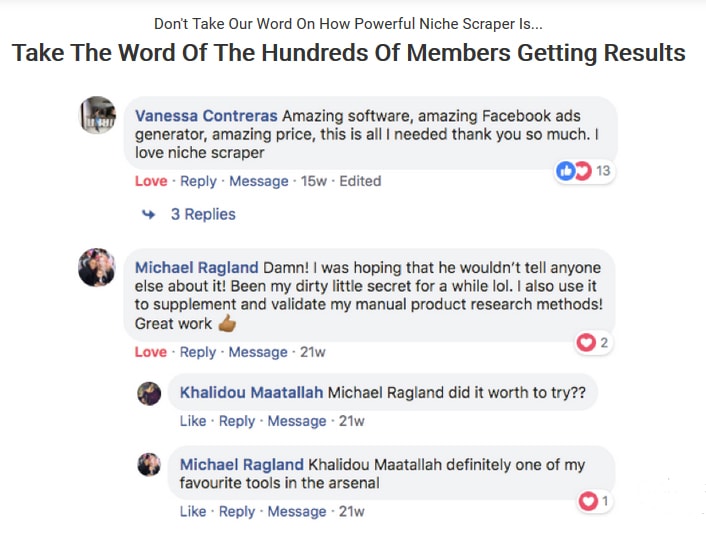Reply to Khalidou Maatallah's comment
This screenshot has width=706, height=536.
pyautogui.click(x=237, y=421)
